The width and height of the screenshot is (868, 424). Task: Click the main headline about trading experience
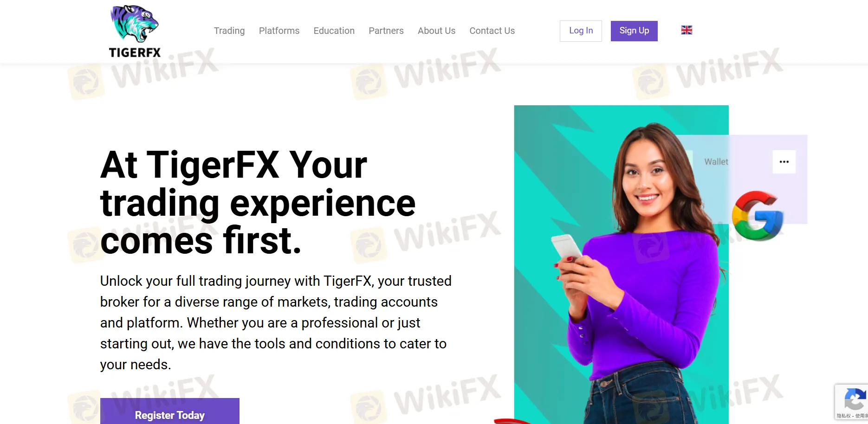tap(258, 203)
